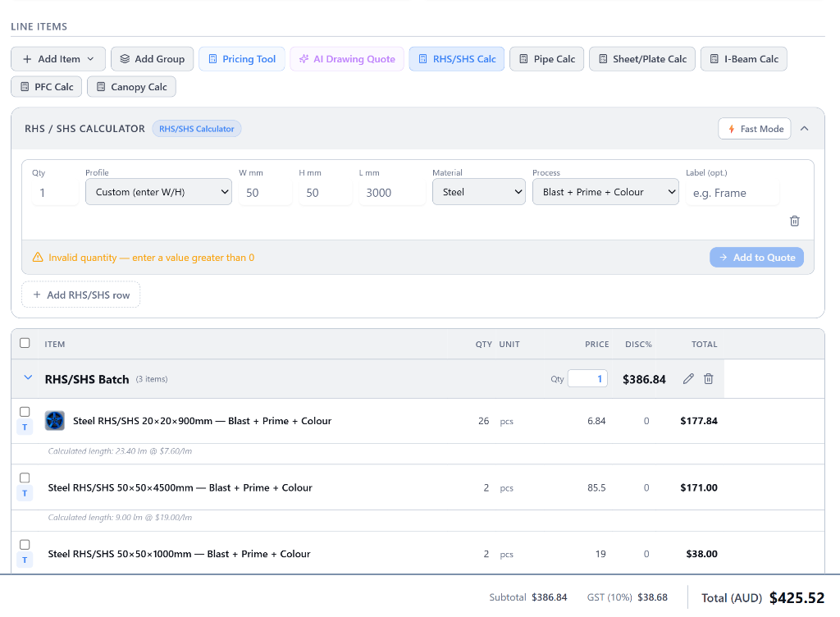Click the $171.00 total cell
Viewport: 840px width, 617px height.
pos(699,488)
